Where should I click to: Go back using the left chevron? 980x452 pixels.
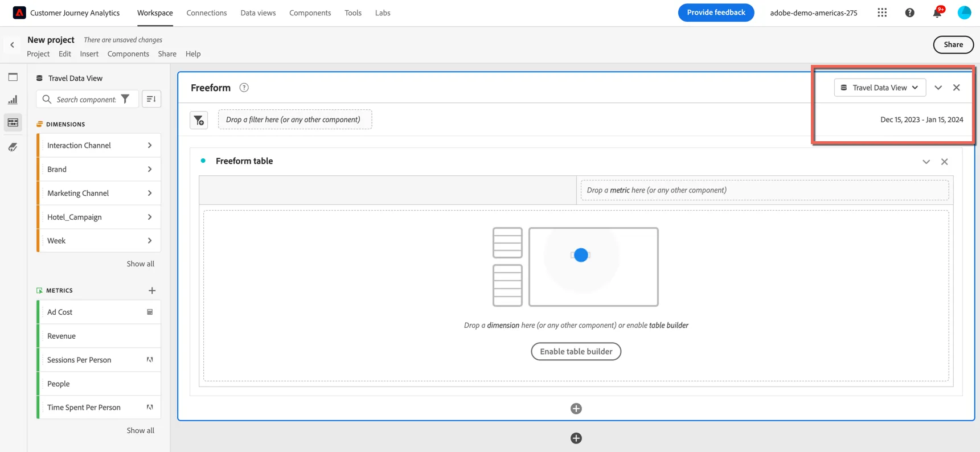click(12, 45)
